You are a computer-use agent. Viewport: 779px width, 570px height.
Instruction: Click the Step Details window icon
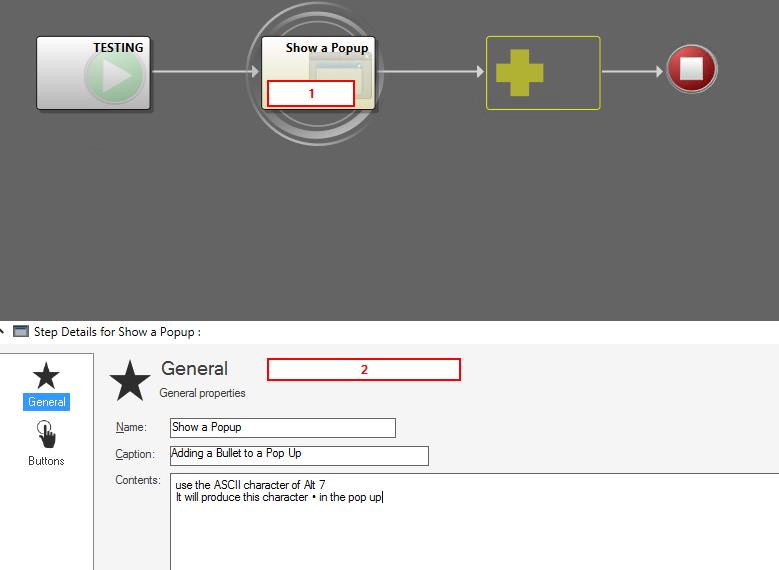coord(20,332)
